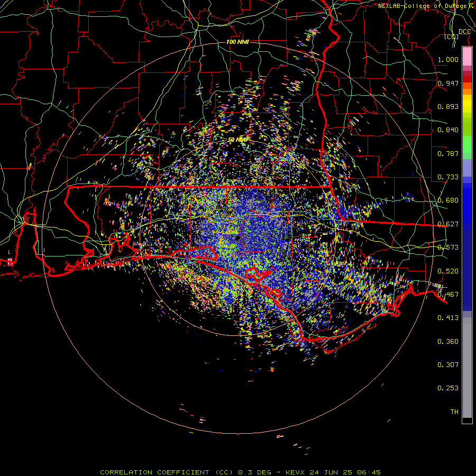Screen dimensions: 476x476
Task: Select the 0.733 legend value
Action: pyautogui.click(x=448, y=177)
